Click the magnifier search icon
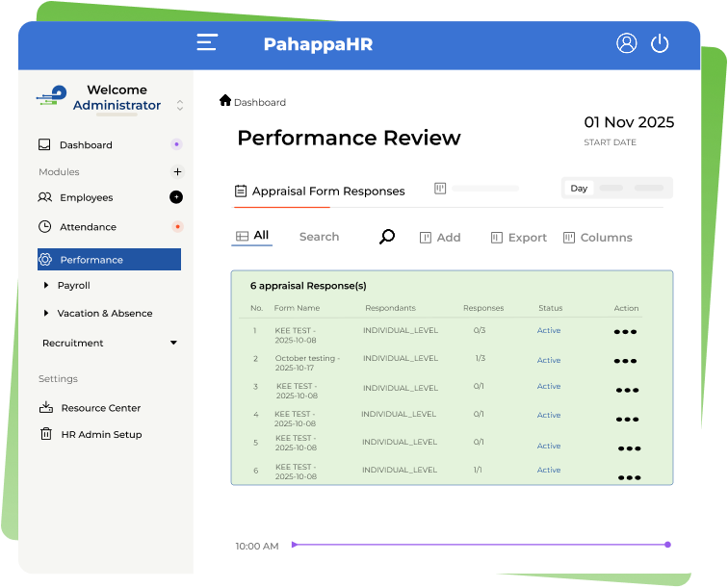 [x=386, y=237]
